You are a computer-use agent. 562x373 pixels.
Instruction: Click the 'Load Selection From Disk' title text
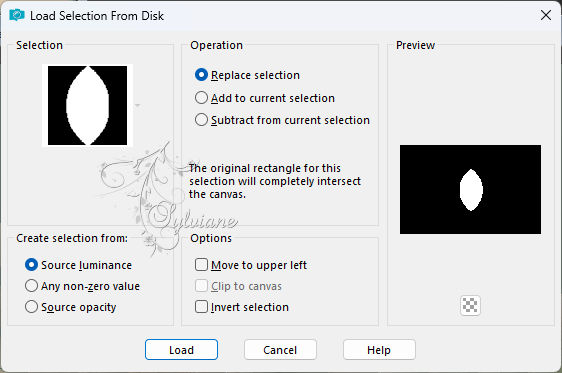pos(97,16)
